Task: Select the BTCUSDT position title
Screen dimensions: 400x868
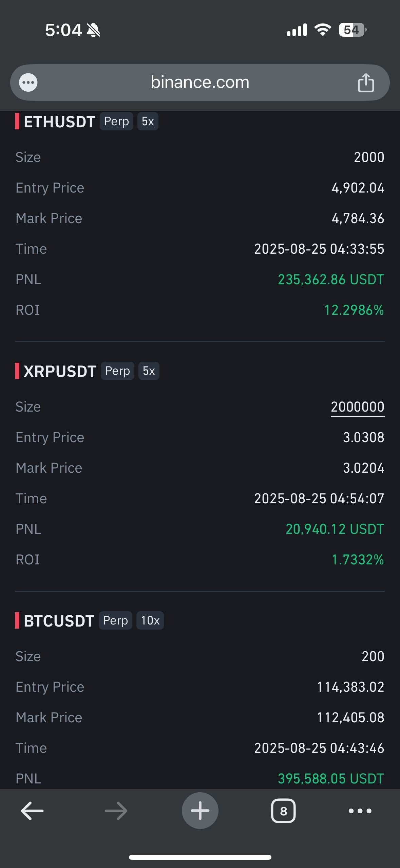Action: tap(59, 621)
